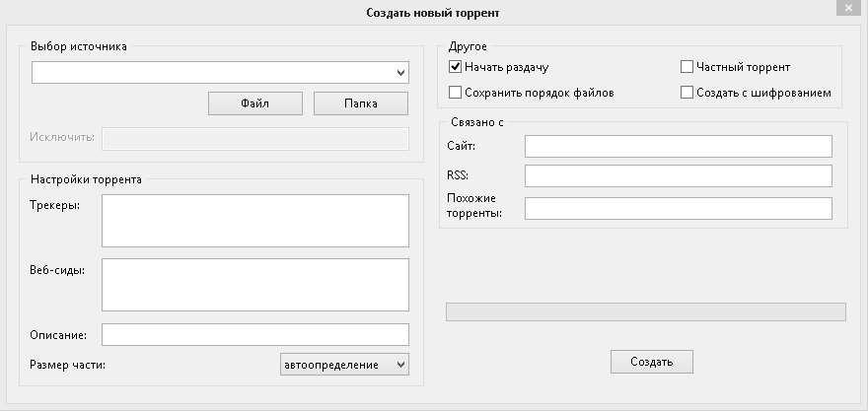Viewport: 868px width, 411px height.
Task: Select the Описание input field
Action: 255,335
